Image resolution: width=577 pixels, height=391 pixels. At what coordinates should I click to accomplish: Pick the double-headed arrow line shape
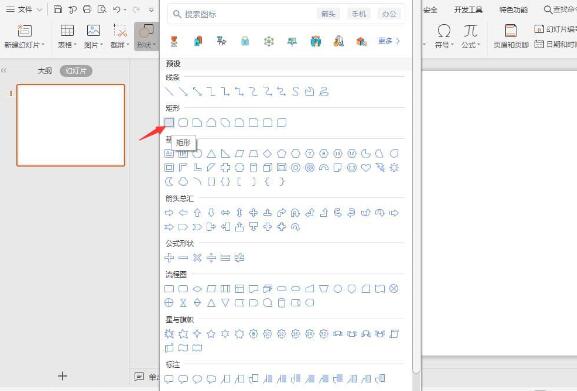(x=197, y=91)
